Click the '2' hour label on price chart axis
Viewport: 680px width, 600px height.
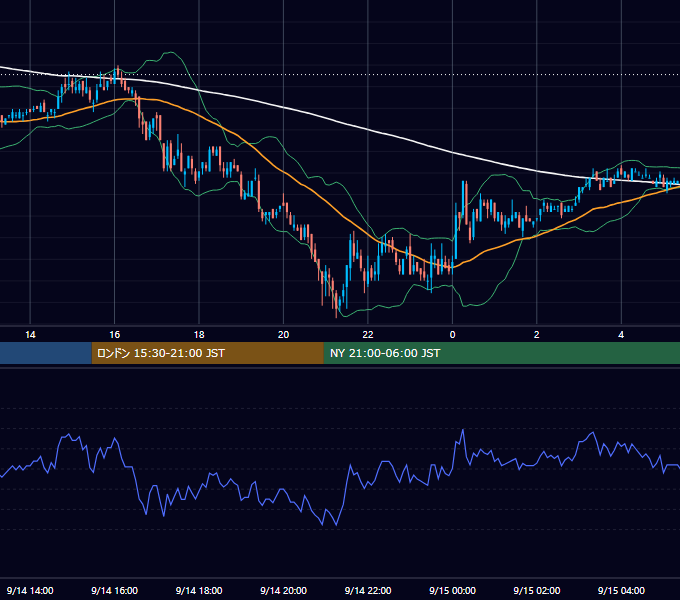[x=536, y=335]
